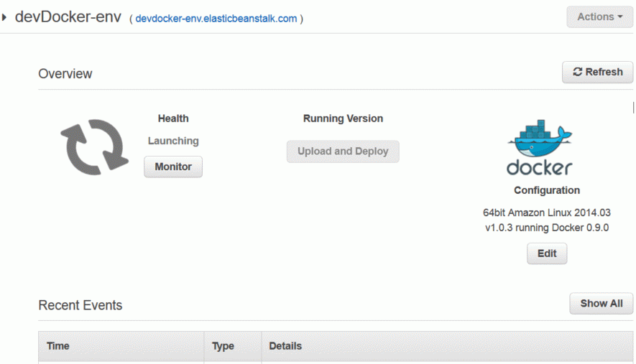Click the large gray launching status icon

tap(94, 147)
